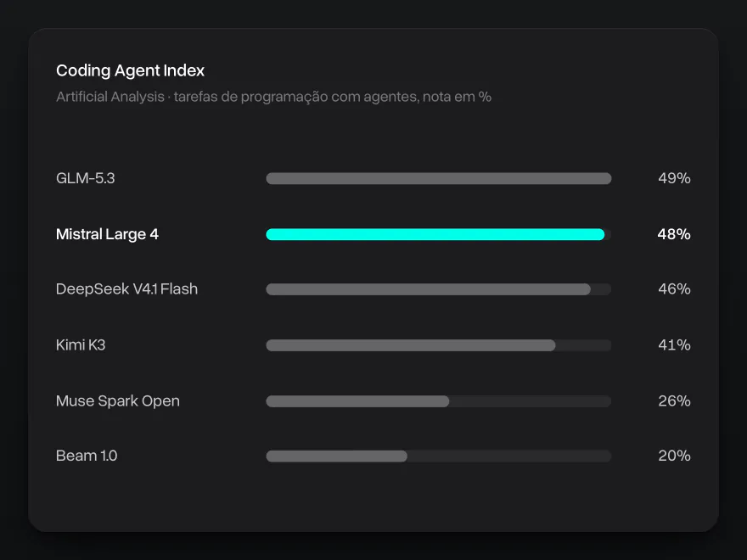Click the GLM-5.3 progress bar
This screenshot has height=560, width=747.
[438, 178]
